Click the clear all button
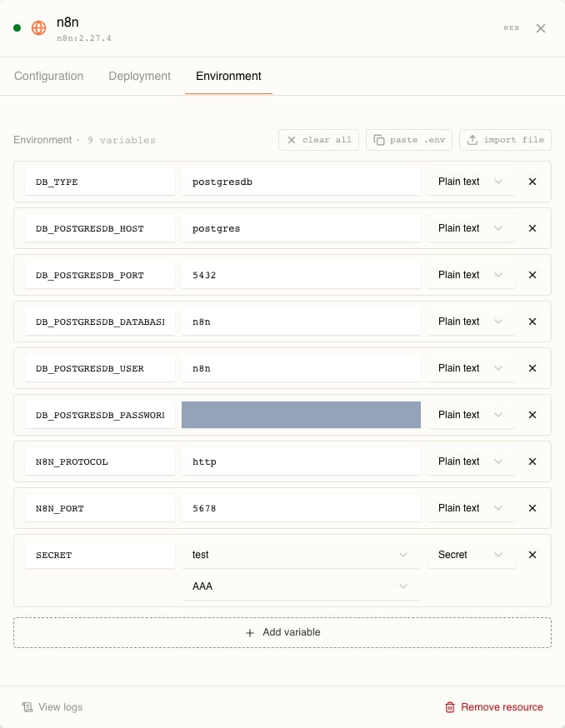Image resolution: width=565 pixels, height=728 pixels. pos(318,140)
